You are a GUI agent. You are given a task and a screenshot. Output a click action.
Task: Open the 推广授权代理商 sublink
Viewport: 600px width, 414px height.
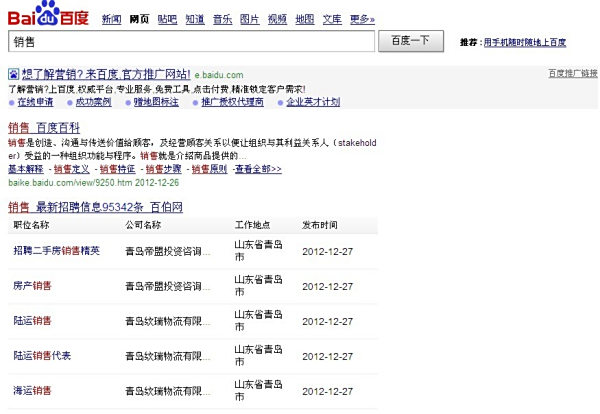pos(233,102)
